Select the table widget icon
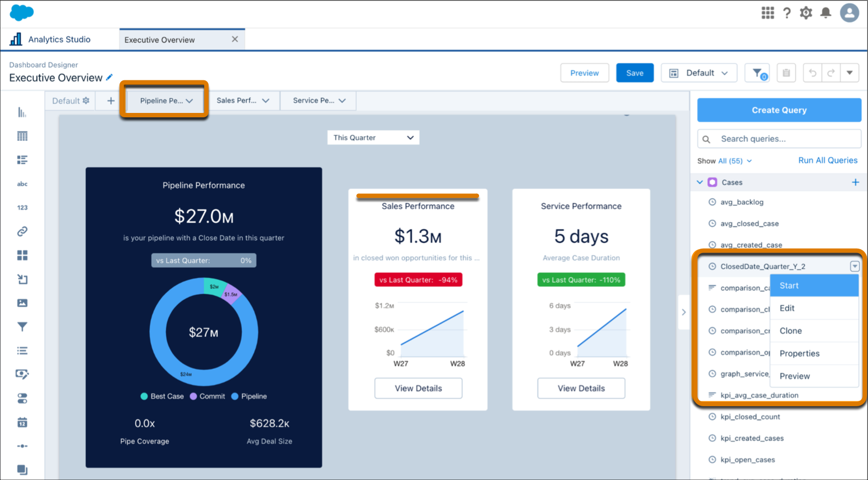 tap(22, 136)
